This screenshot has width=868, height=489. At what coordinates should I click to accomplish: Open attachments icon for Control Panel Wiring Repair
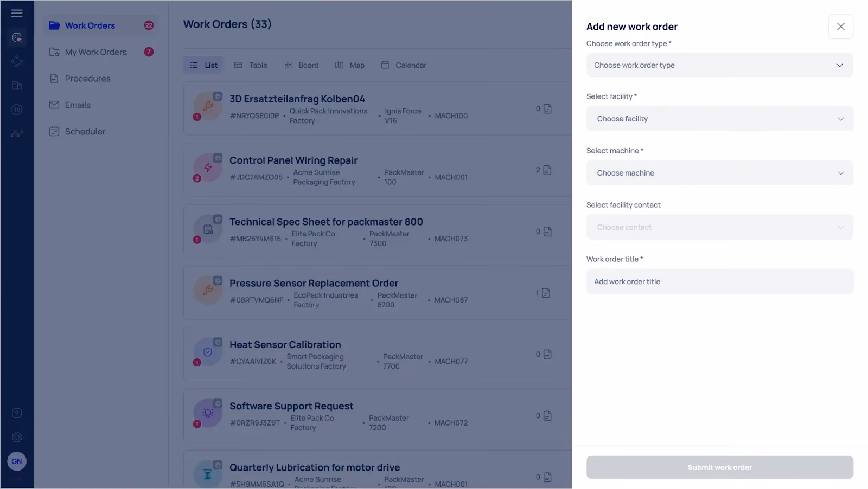tap(547, 170)
